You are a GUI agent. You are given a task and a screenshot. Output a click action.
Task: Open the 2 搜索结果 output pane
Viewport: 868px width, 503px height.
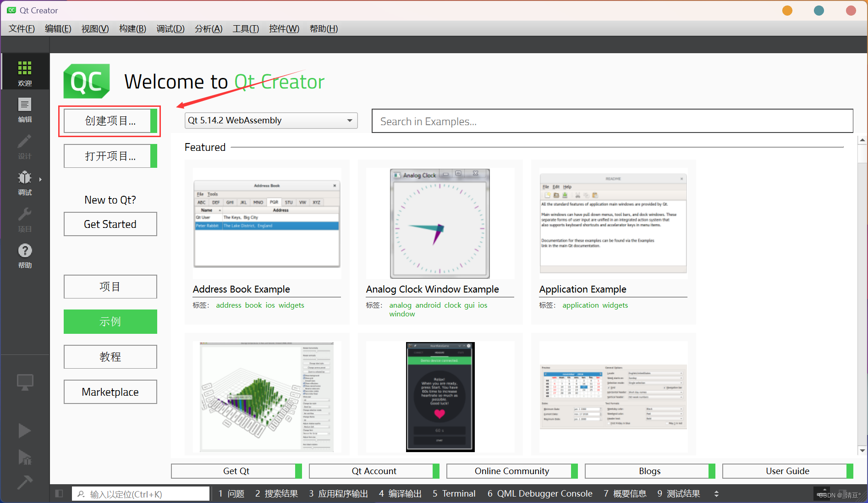[276, 494]
